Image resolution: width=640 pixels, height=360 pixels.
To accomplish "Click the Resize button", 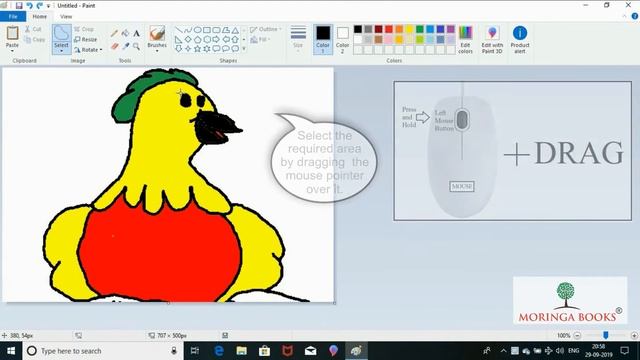I will (86, 40).
